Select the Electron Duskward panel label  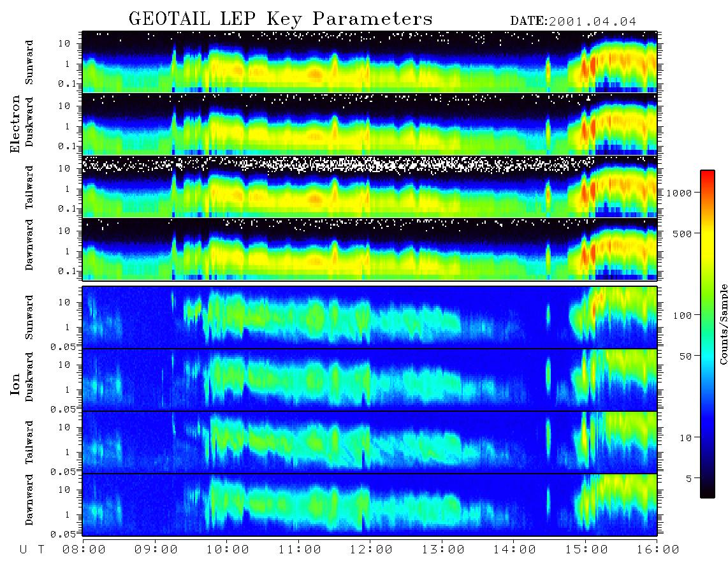29,122
